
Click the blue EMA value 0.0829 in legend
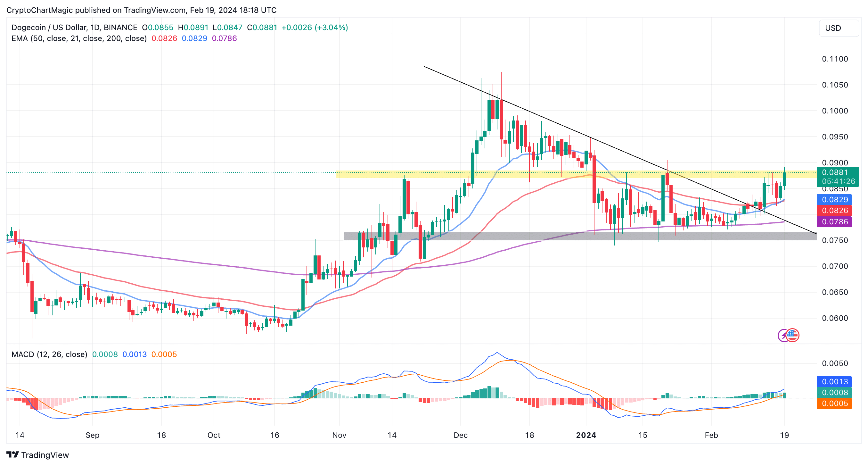194,38
